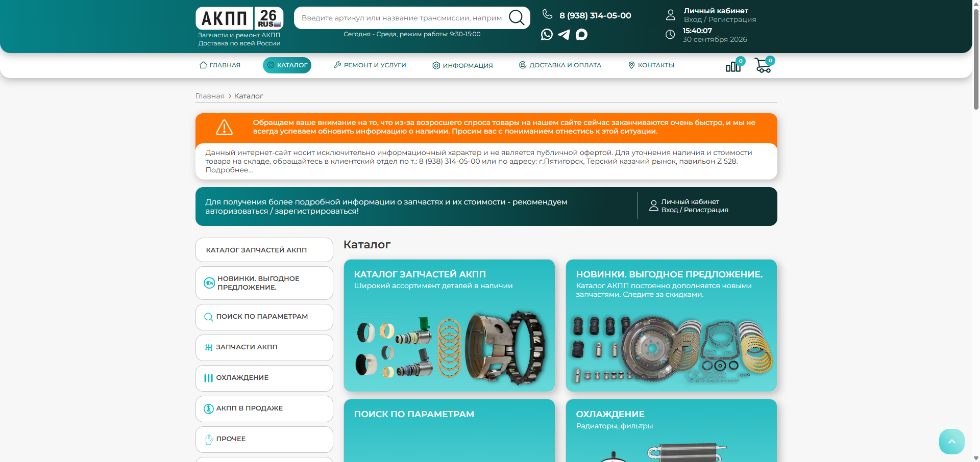Click the Главная breadcrumb link
The width and height of the screenshot is (980, 462).
click(210, 96)
